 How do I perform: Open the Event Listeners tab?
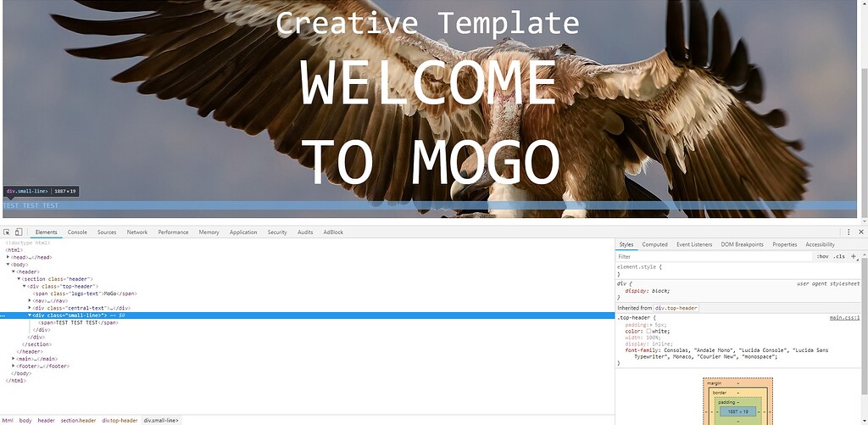pos(693,244)
